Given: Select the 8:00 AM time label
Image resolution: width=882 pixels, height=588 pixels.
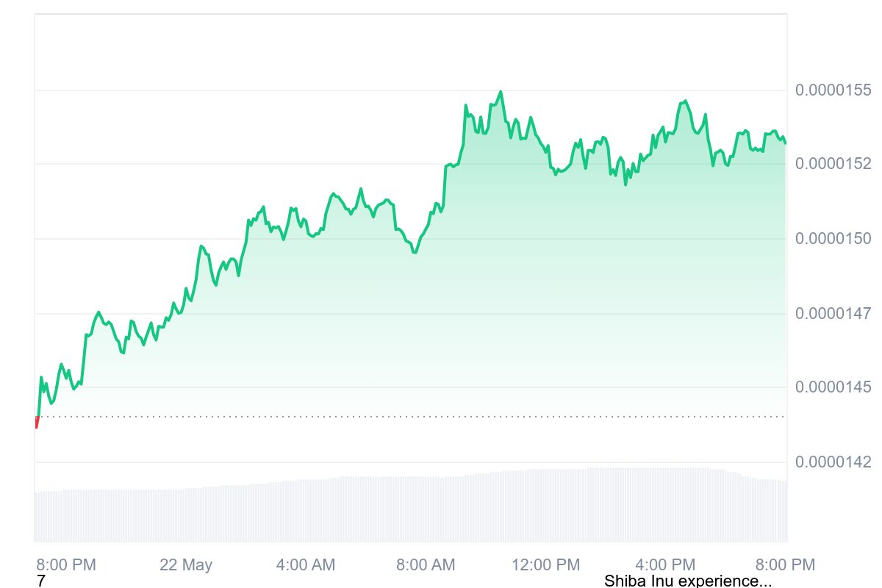Looking at the screenshot, I should click(426, 564).
